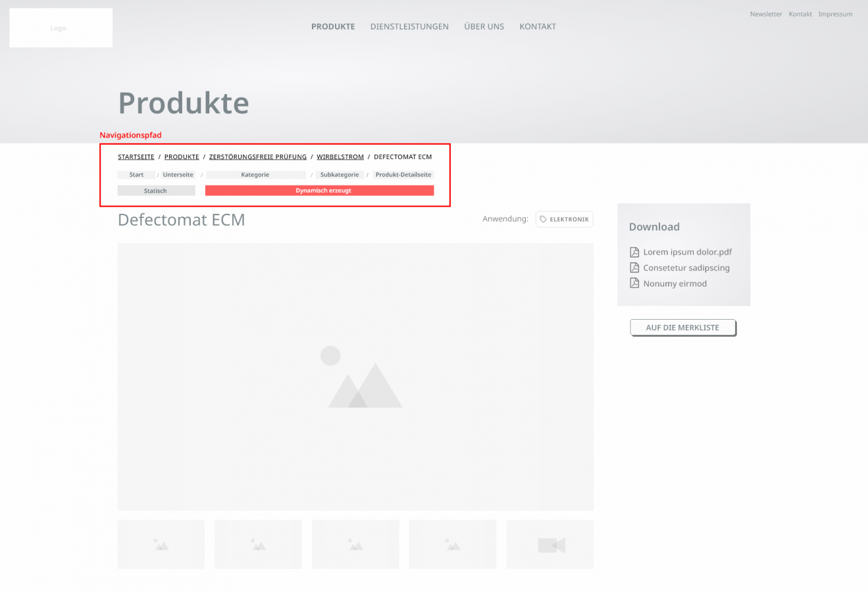Screen dimensions: 868x592
Task: Select the third gallery thumbnail
Action: (355, 545)
